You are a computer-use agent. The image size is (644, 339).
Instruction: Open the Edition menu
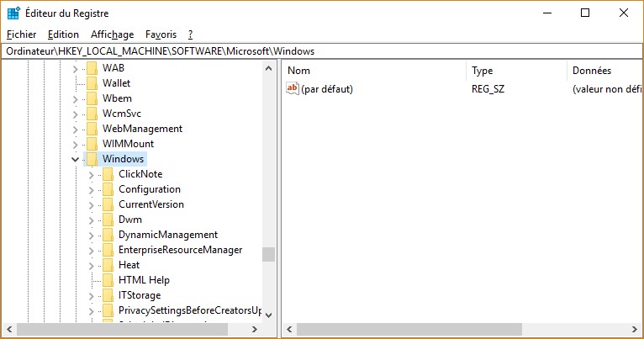click(63, 34)
